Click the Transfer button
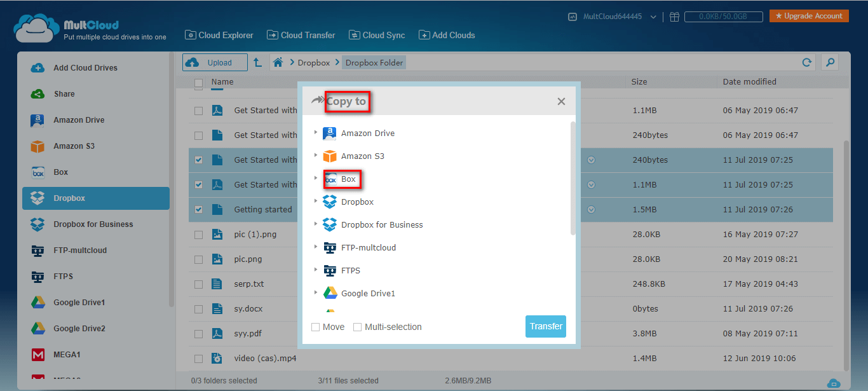Screen dimensions: 868x391 coord(546,327)
